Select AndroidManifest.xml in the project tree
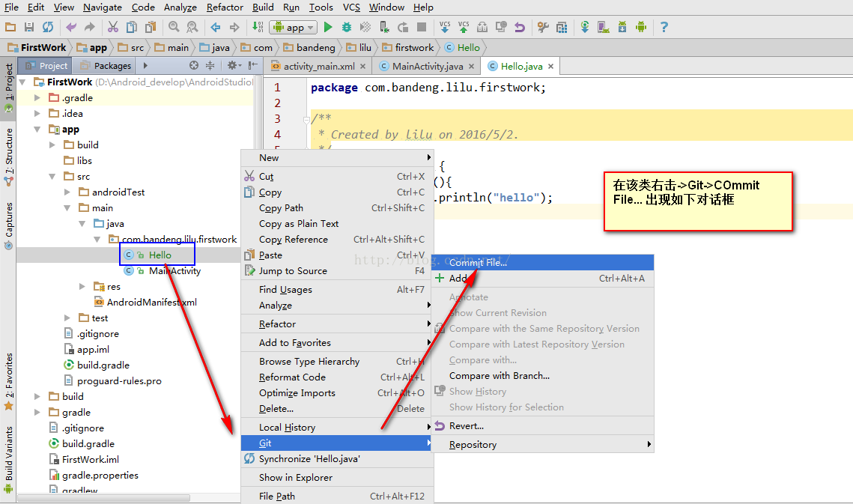This screenshot has width=853, height=504. [151, 303]
